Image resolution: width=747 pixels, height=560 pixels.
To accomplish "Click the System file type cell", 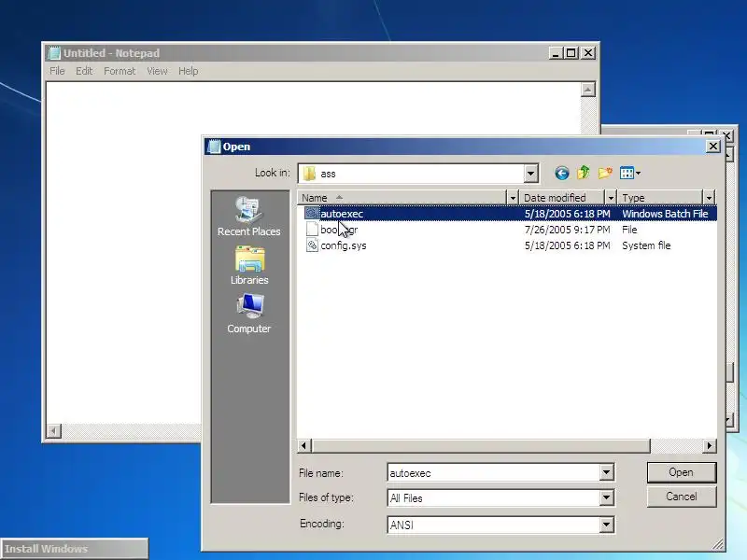I will [646, 245].
